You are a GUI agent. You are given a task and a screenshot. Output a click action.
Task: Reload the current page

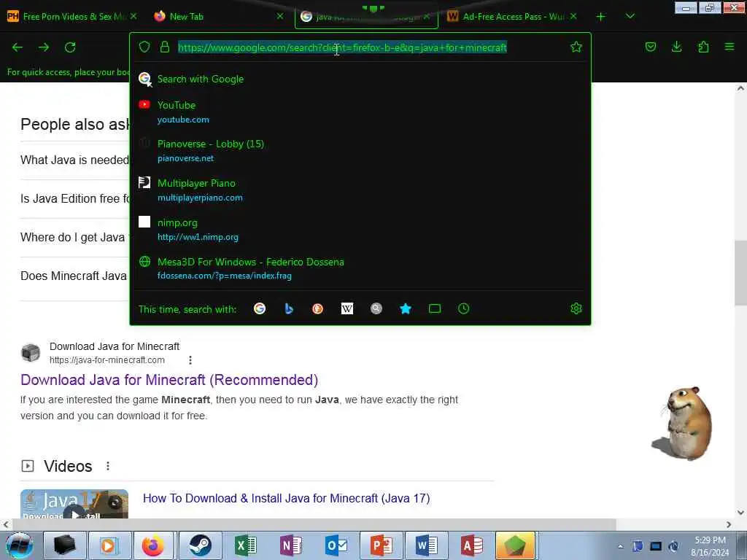click(x=70, y=47)
